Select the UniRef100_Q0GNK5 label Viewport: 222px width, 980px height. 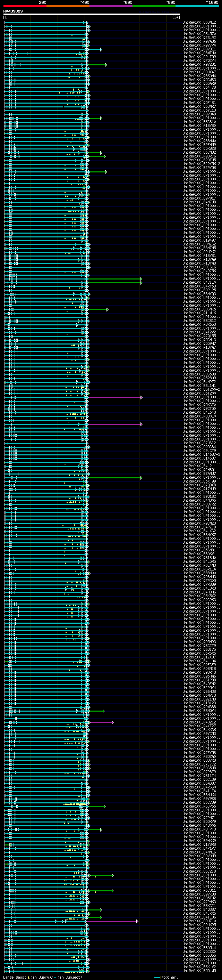(x=199, y=309)
